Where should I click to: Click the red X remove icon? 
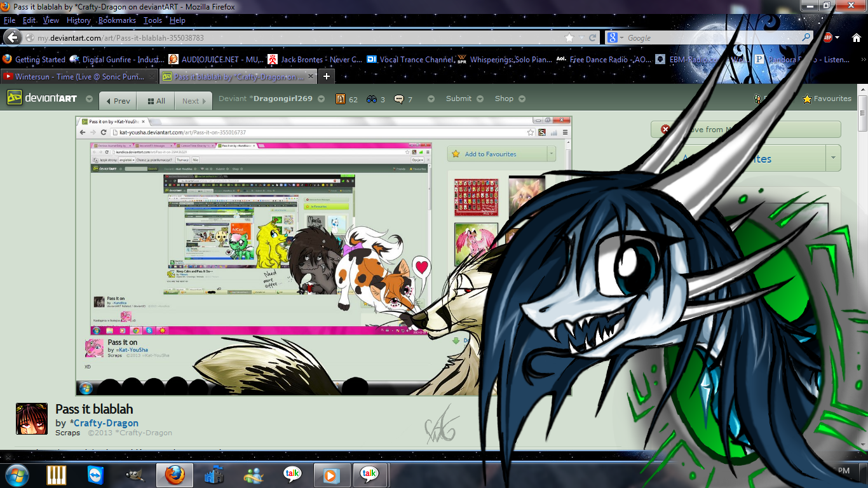coord(665,129)
